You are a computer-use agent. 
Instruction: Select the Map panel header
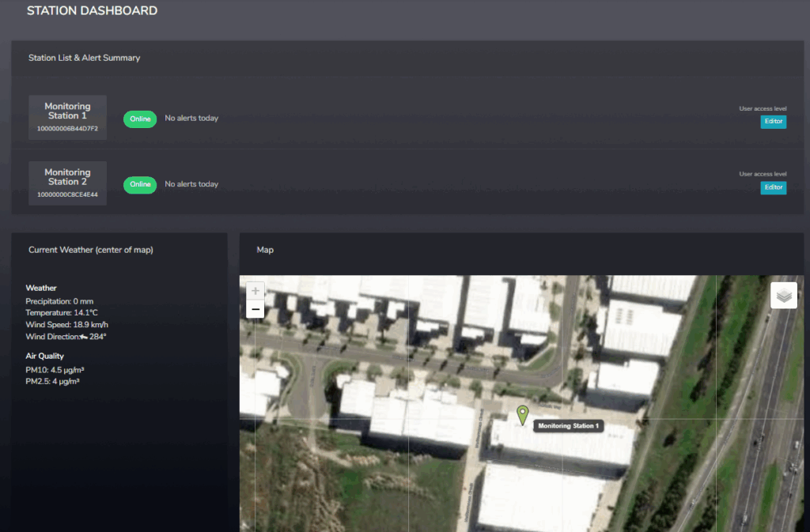265,250
